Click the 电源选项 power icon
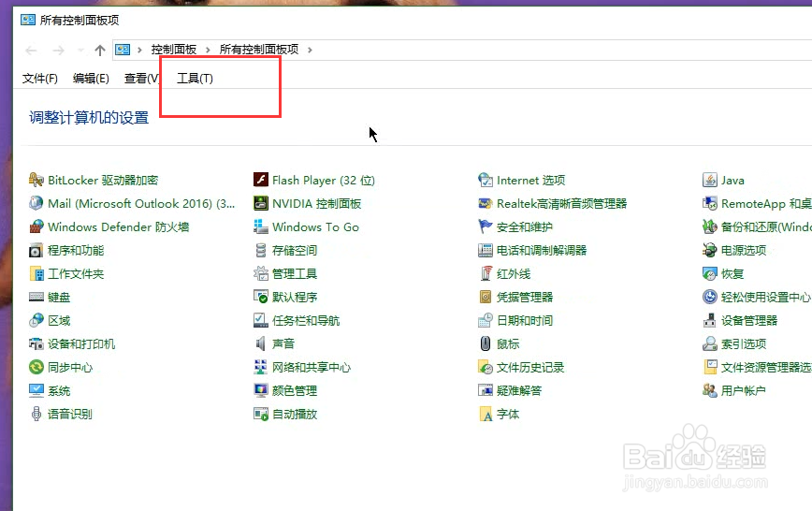Viewport: 812px width, 511px height. (709, 250)
